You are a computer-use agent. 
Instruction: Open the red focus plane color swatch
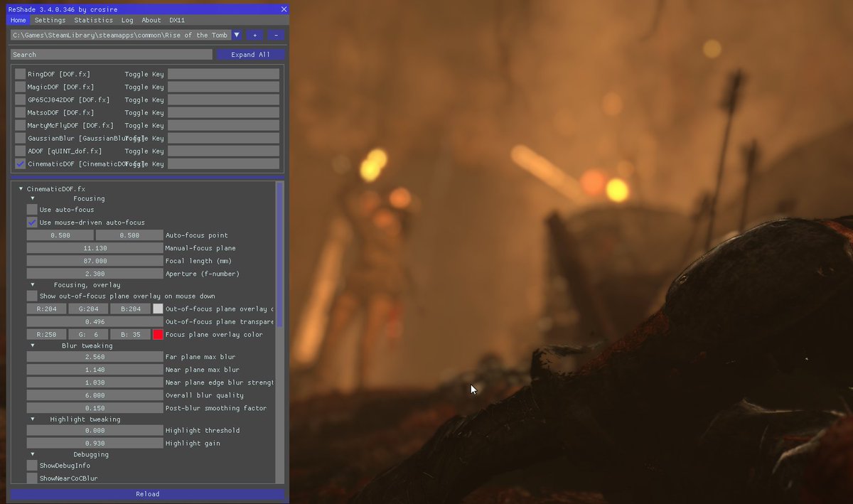[x=158, y=334]
